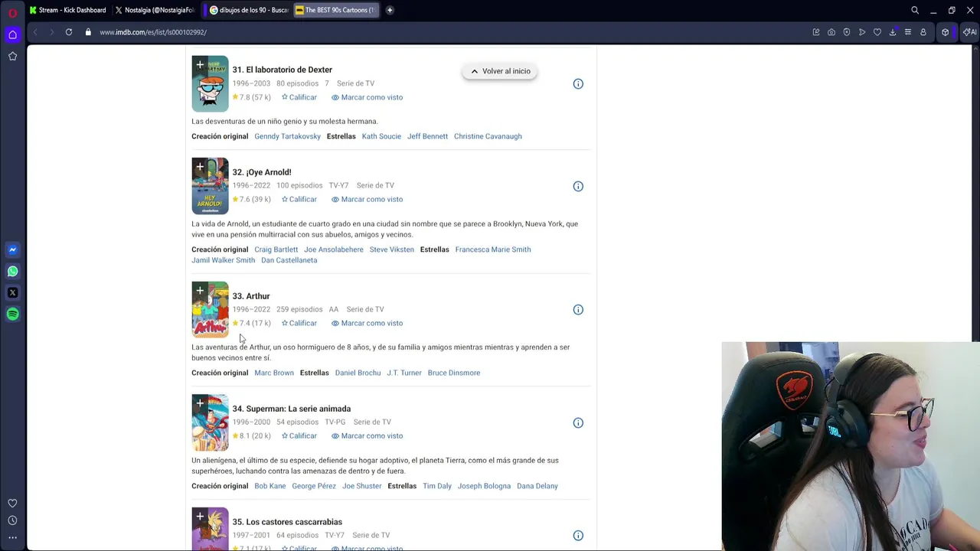Open WhatsApp in the Opera sidebar
Image resolution: width=980 pixels, height=551 pixels.
12,271
